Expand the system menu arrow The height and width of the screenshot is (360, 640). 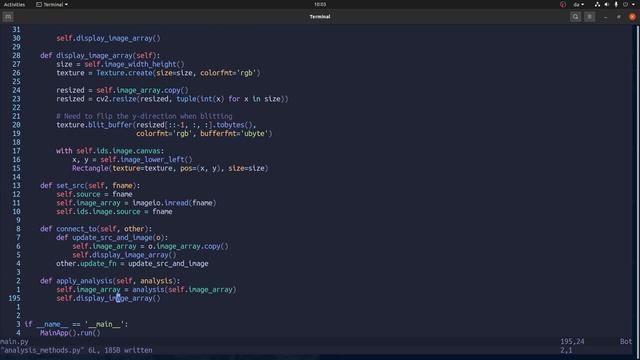click(633, 4)
